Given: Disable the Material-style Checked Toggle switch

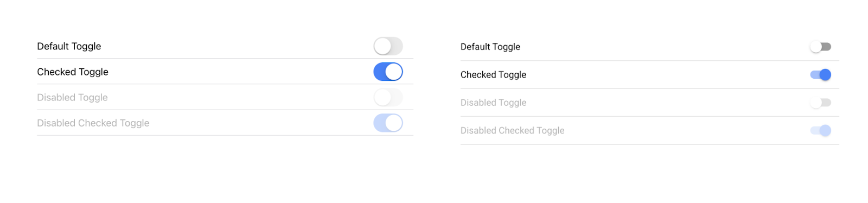Looking at the screenshot, I should 820,74.
